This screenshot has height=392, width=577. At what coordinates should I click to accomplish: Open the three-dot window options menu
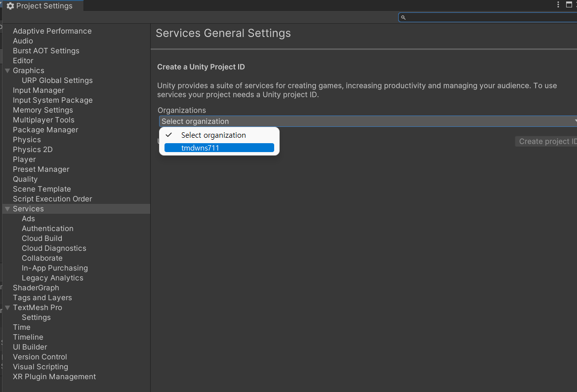[x=559, y=5]
